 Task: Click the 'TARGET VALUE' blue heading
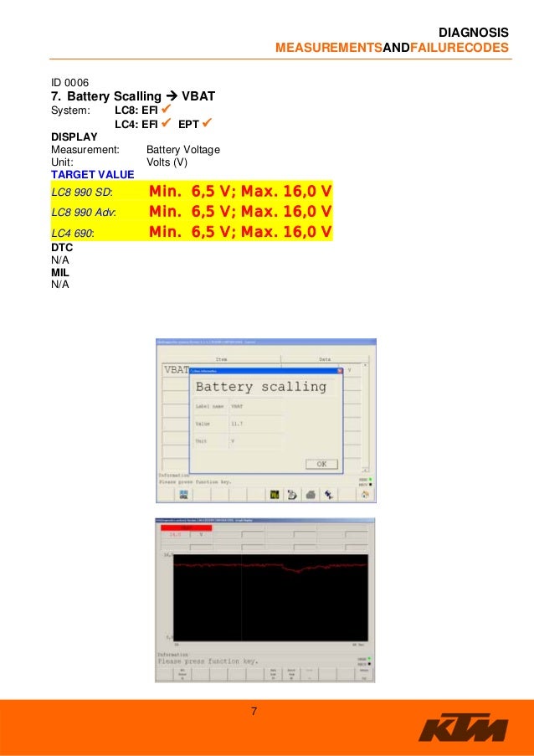tap(93, 174)
